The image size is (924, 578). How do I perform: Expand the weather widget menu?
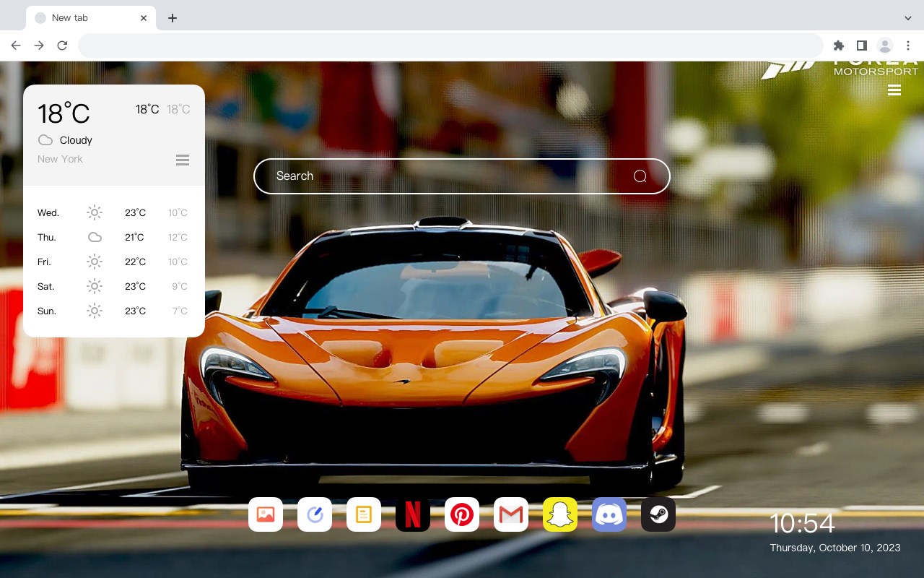coord(183,160)
